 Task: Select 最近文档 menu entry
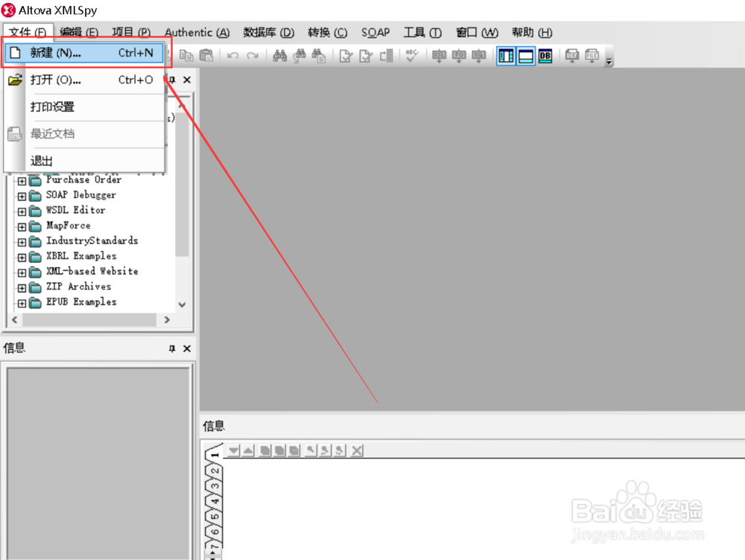coord(85,134)
